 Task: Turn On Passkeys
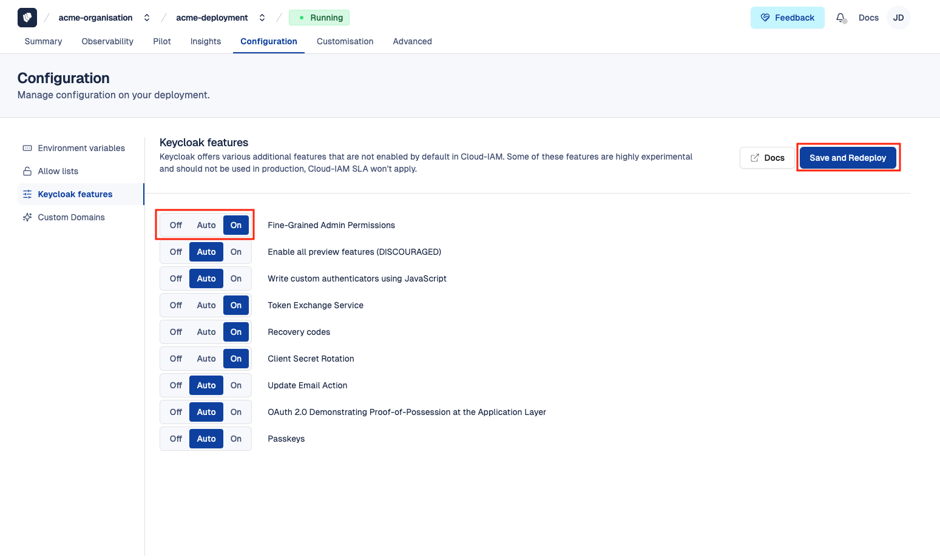point(236,439)
